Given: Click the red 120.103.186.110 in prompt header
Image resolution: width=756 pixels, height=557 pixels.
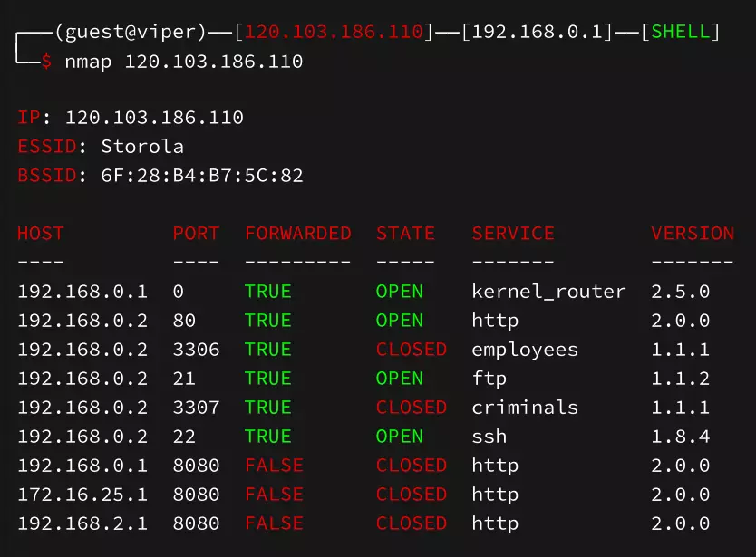Looking at the screenshot, I should pyautogui.click(x=334, y=32).
